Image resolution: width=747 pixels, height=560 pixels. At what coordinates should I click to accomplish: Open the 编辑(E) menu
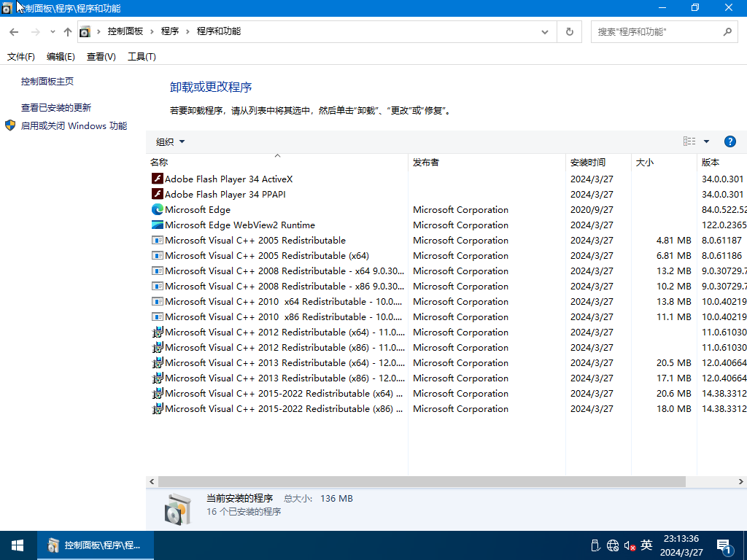[x=61, y=57]
